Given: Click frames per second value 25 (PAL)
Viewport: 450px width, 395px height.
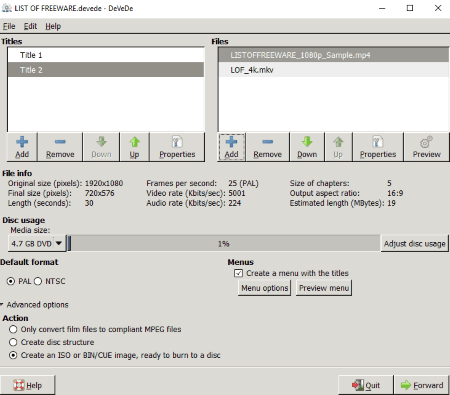Looking at the screenshot, I should [x=243, y=183].
